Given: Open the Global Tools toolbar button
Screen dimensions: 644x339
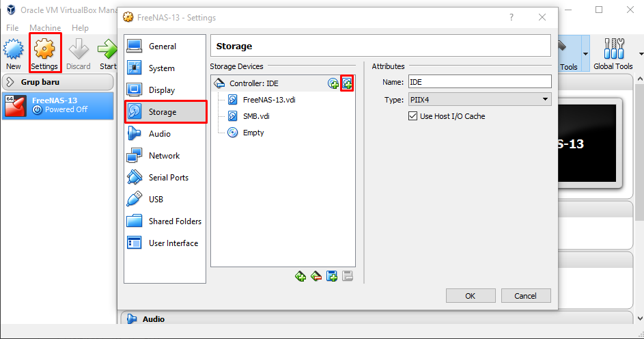Looking at the screenshot, I should pos(613,54).
